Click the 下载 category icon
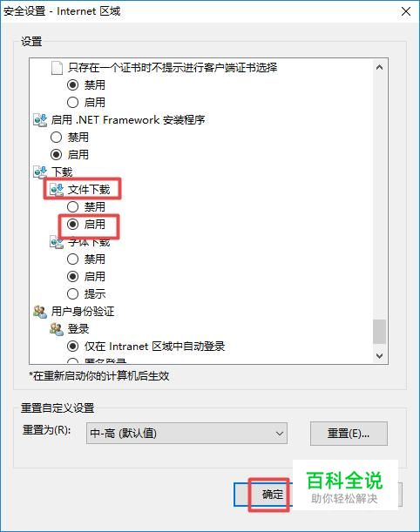The height and width of the screenshot is (532, 420). point(40,172)
